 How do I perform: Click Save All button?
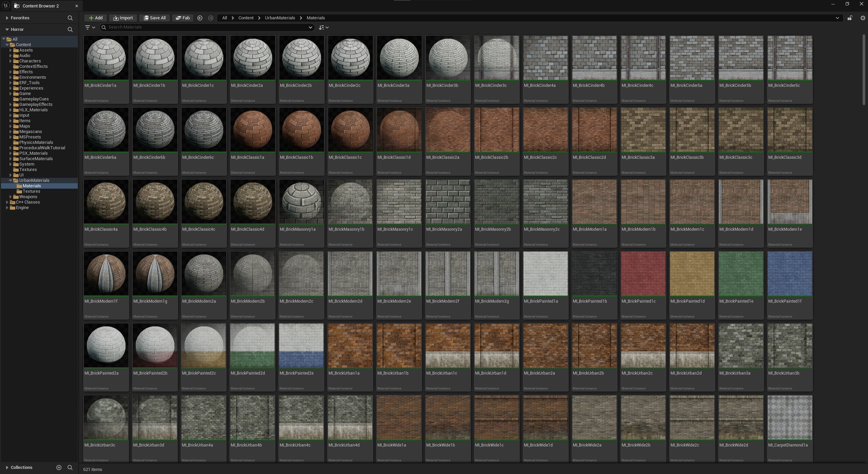click(x=155, y=18)
